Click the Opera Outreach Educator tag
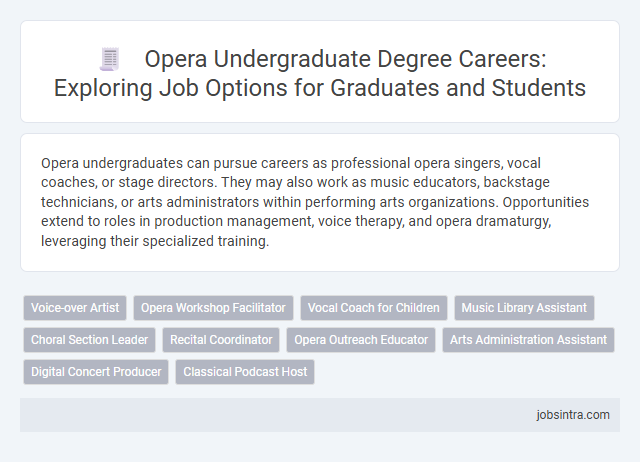 (361, 340)
